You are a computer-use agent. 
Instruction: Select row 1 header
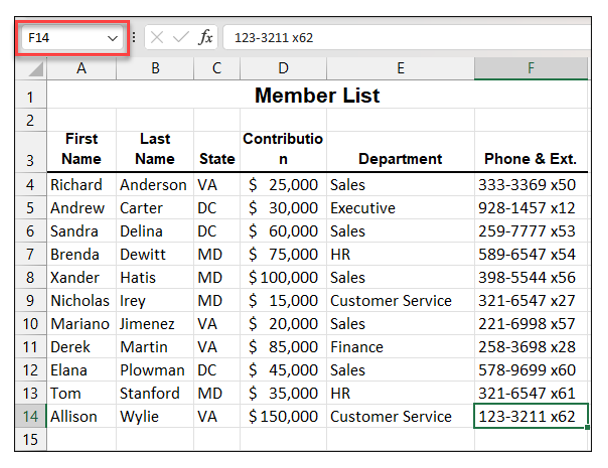tap(31, 95)
